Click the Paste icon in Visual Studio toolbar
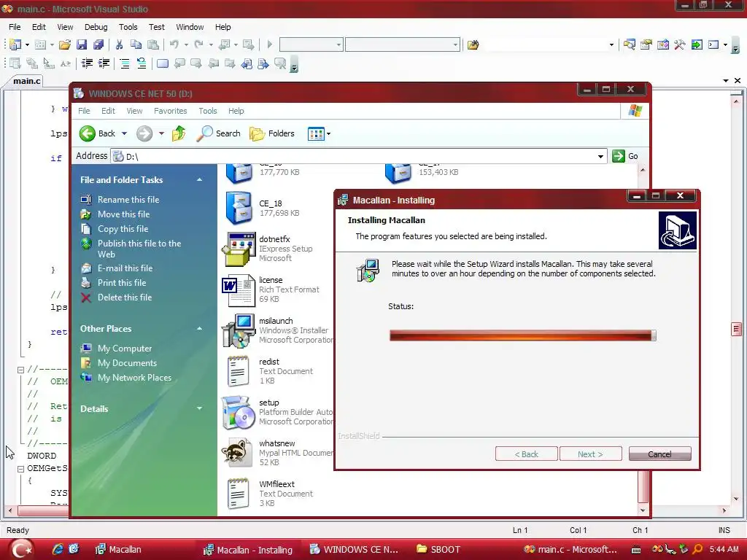 click(x=153, y=44)
